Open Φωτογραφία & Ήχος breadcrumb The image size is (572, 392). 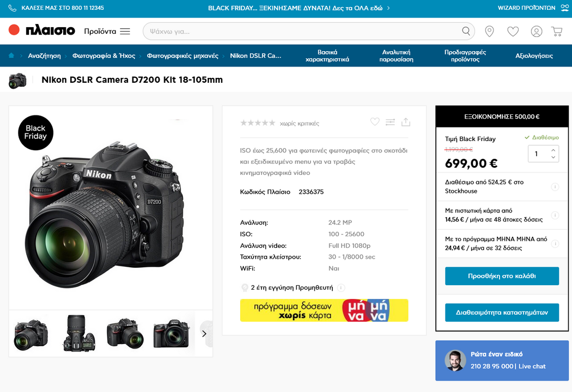104,56
